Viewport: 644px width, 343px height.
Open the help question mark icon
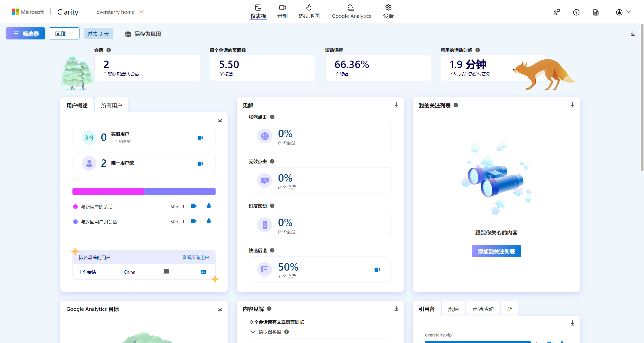pos(576,12)
